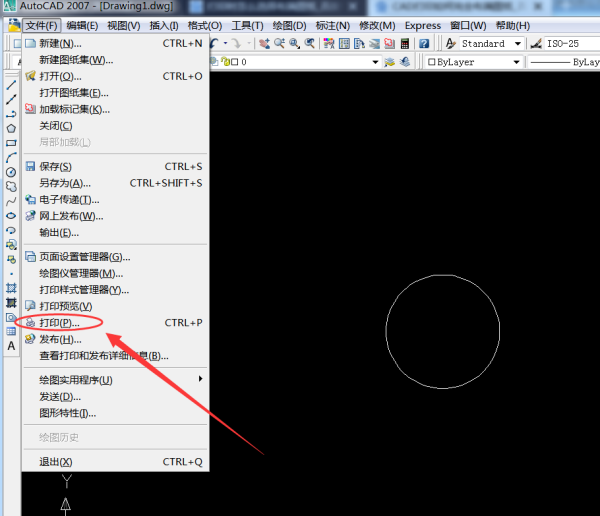The width and height of the screenshot is (600, 516).
Task: Select the Make Block tool
Action: coord(11,259)
